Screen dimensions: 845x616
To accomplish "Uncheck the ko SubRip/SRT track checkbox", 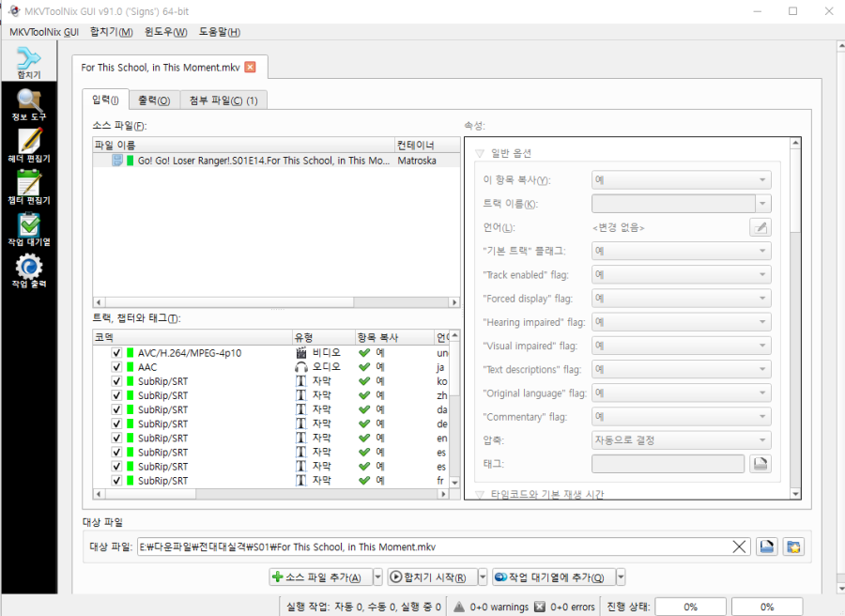I will coord(116,381).
